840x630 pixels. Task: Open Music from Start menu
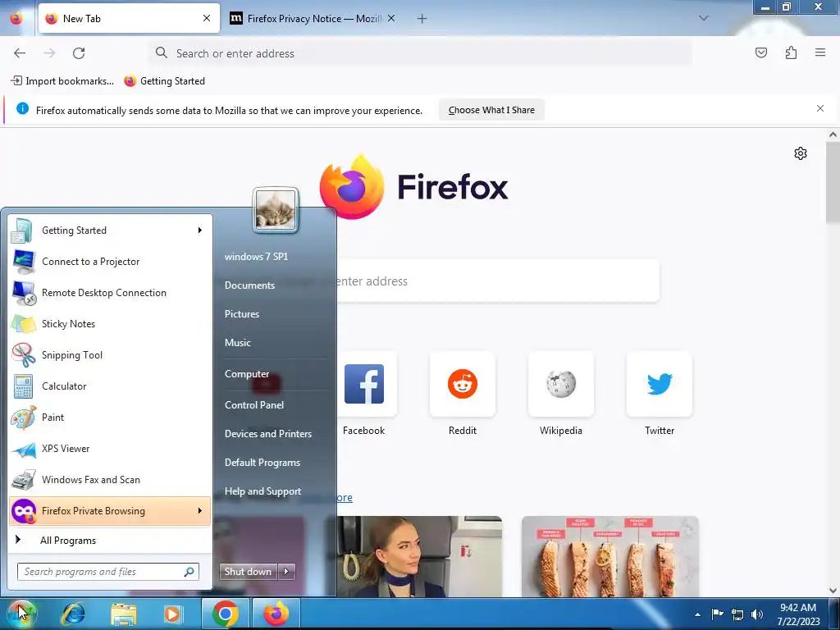(237, 342)
